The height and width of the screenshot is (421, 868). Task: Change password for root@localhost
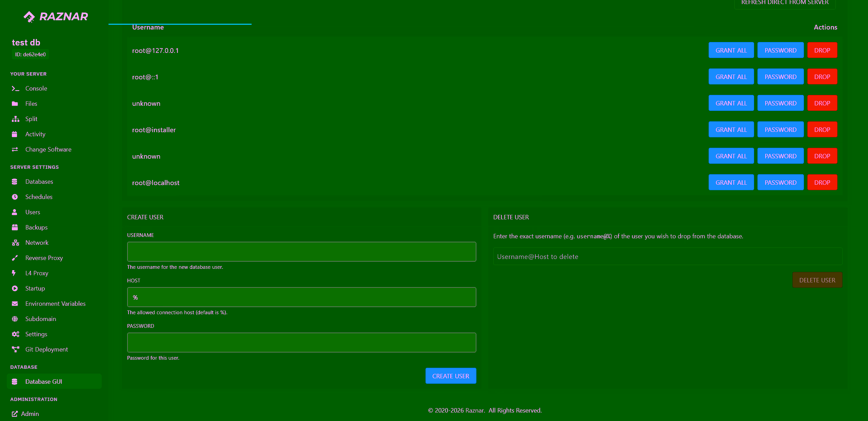781,182
